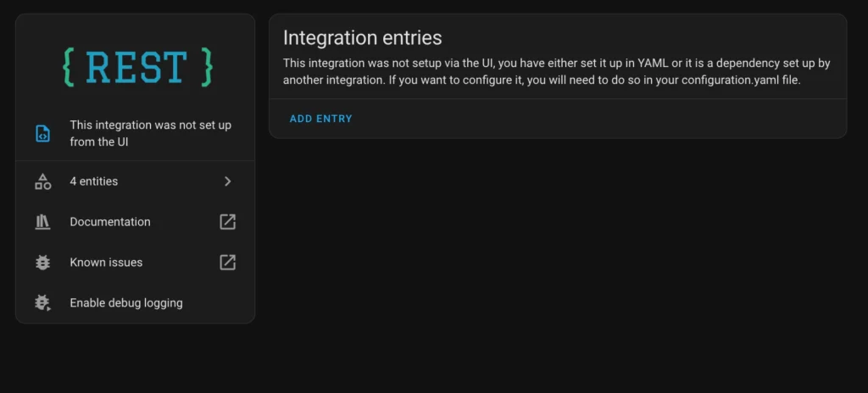Click the green right brace in the logo
Image resolution: width=868 pixels, height=393 pixels.
tap(207, 67)
